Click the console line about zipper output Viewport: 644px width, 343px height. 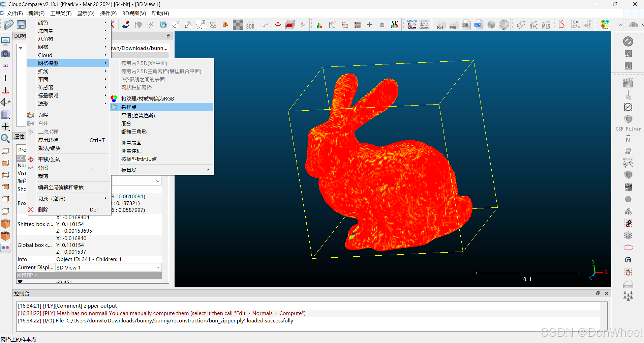pyautogui.click(x=67, y=306)
